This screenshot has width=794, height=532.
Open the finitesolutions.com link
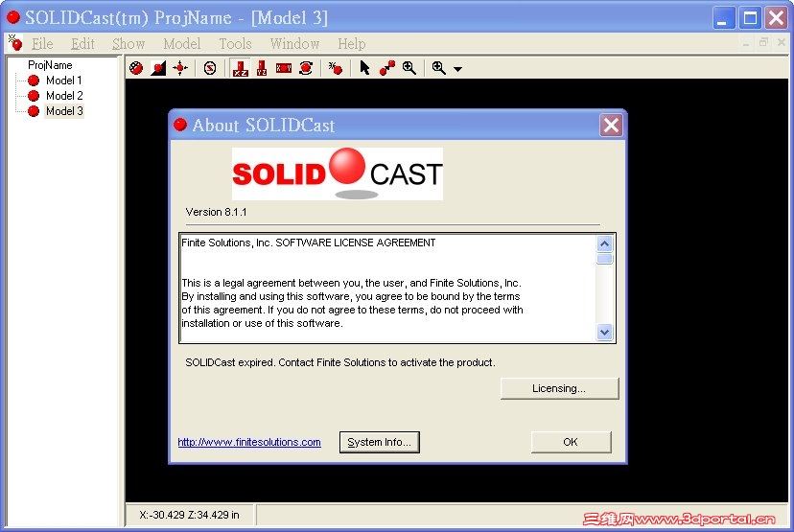coord(249,442)
